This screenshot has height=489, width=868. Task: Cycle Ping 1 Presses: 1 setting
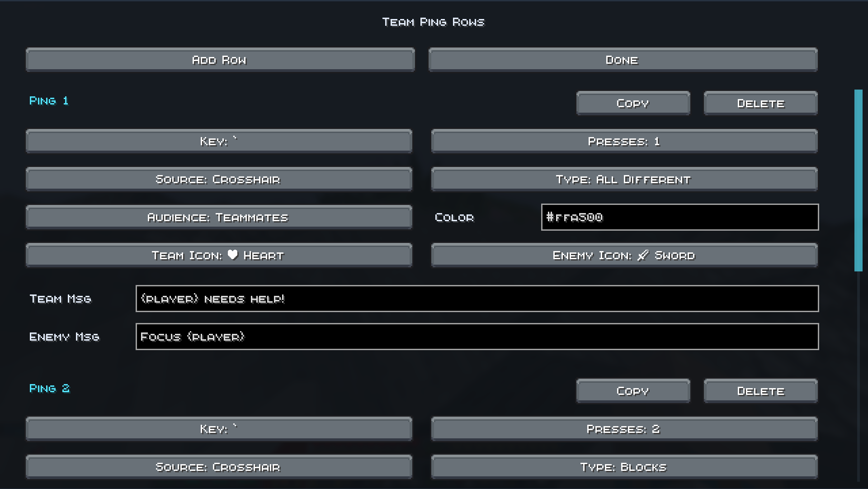click(624, 141)
